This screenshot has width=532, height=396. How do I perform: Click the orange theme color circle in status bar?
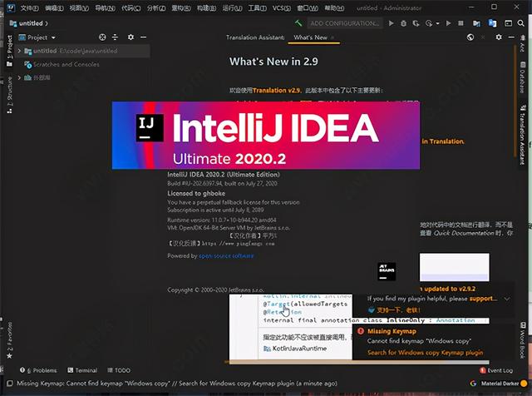[x=524, y=384]
